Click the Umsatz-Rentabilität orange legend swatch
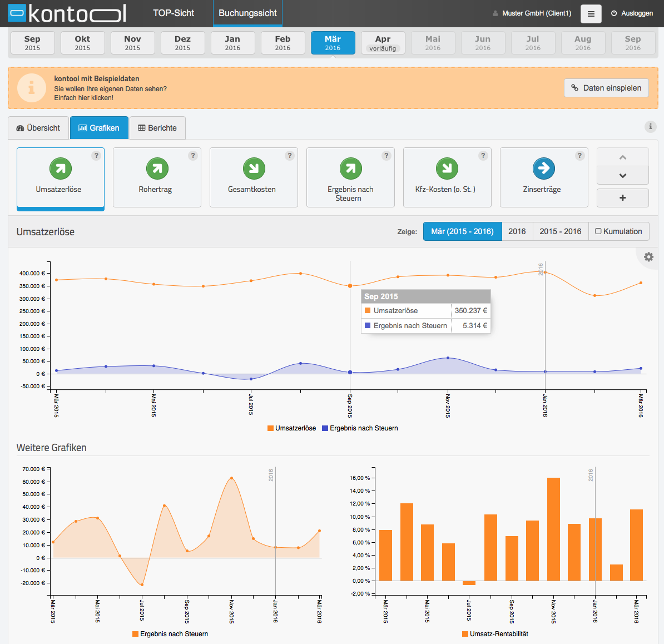 pyautogui.click(x=465, y=634)
